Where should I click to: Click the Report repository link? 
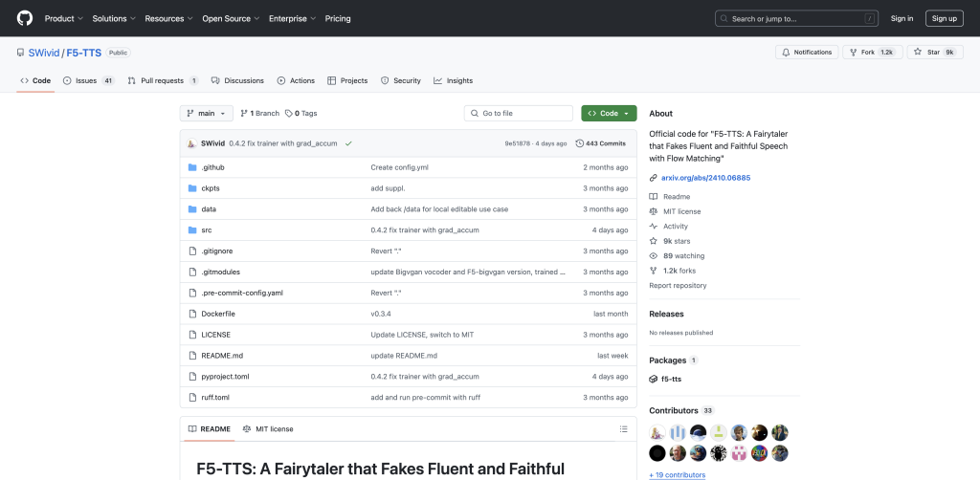tap(678, 286)
